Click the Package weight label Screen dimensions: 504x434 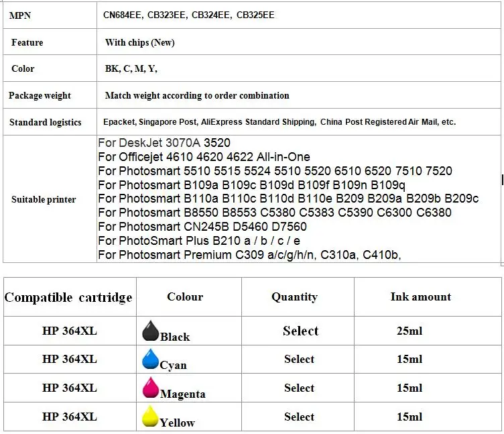coord(40,95)
